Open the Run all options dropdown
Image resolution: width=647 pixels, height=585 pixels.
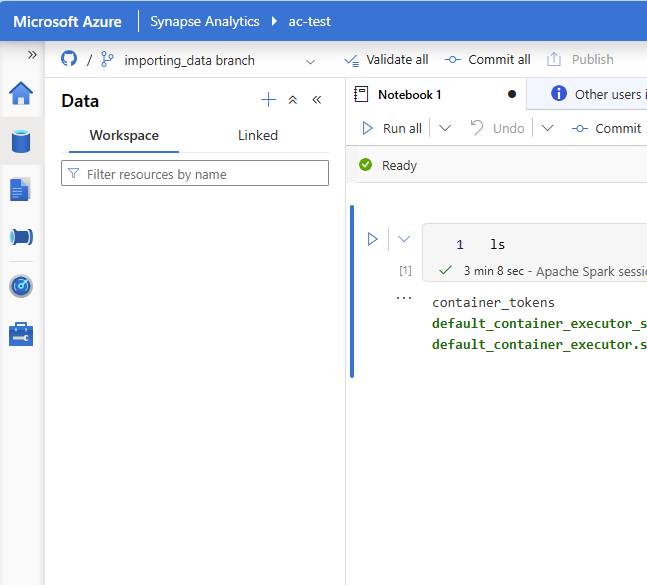(445, 128)
